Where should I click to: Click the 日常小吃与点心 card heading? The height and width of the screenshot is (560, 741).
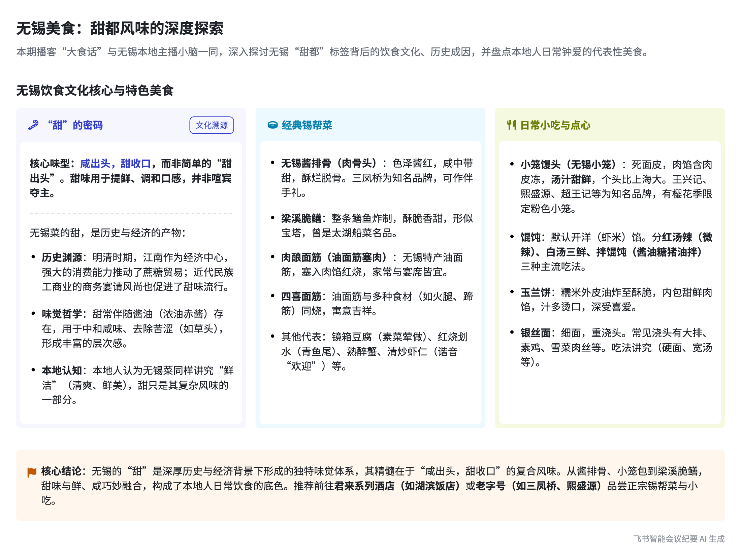pos(555,125)
